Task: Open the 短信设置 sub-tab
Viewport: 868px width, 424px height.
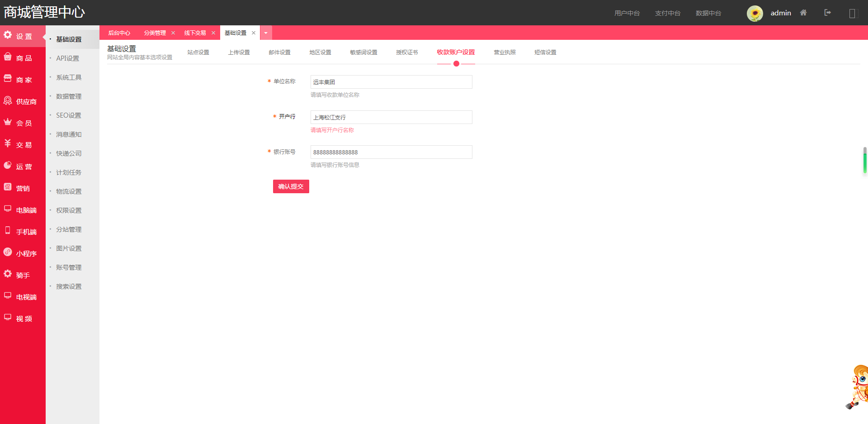Action: coord(546,52)
